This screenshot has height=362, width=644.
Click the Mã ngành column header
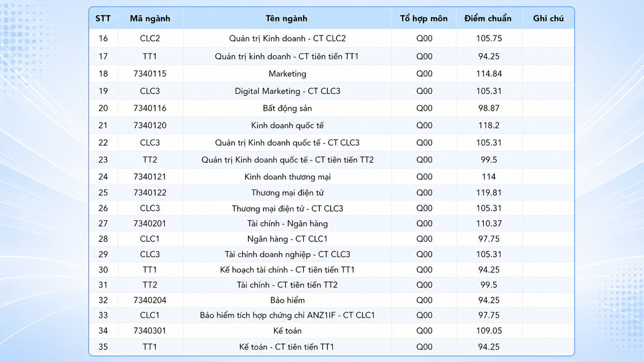(x=150, y=18)
